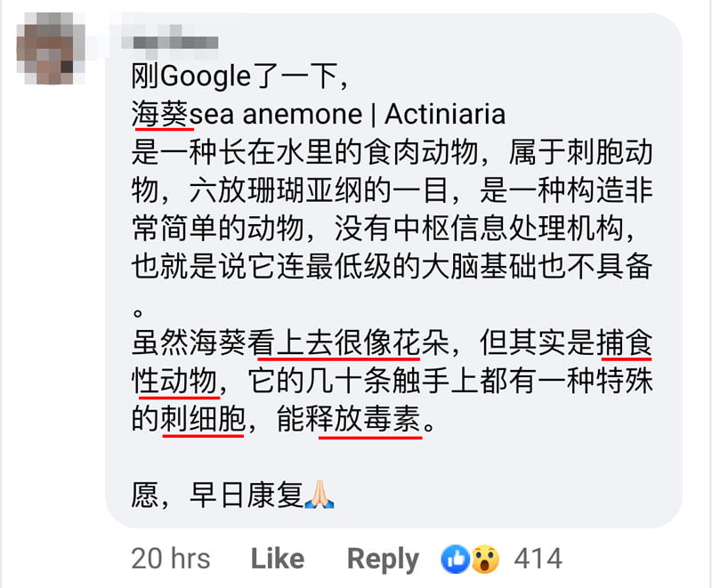Open the 414 reactions count list

click(538, 559)
